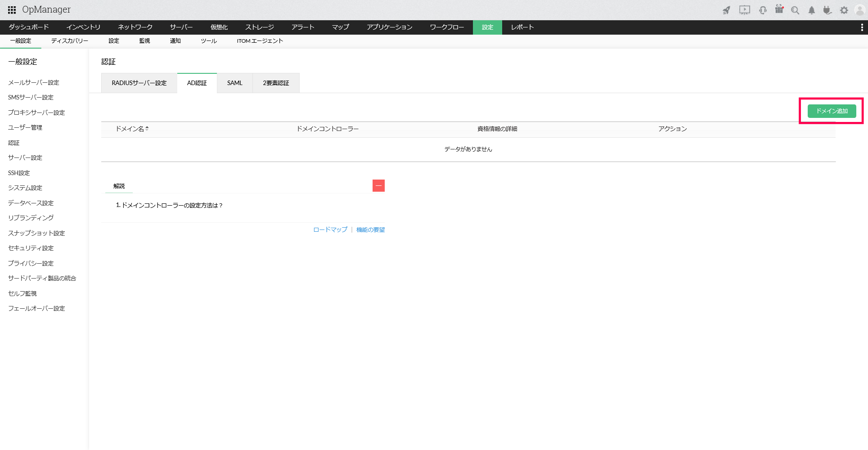Viewport: 868px width, 450px height.
Task: Go to リブランディング in the sidebar
Action: [31, 218]
